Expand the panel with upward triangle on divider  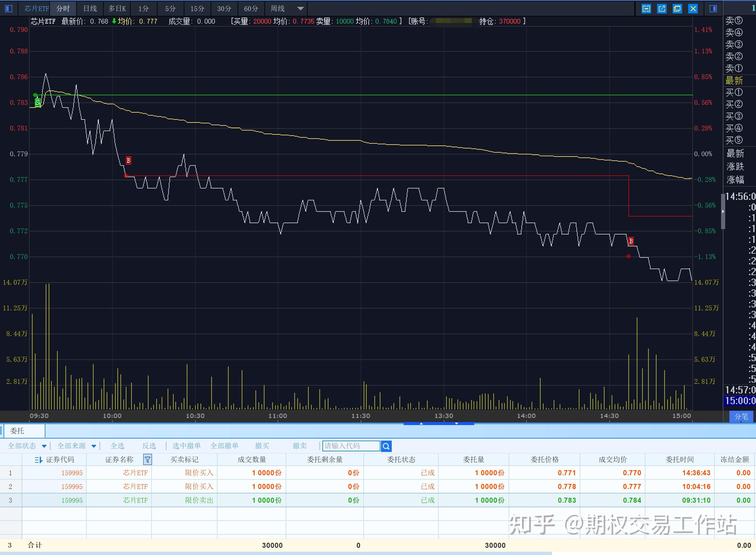(421, 424)
